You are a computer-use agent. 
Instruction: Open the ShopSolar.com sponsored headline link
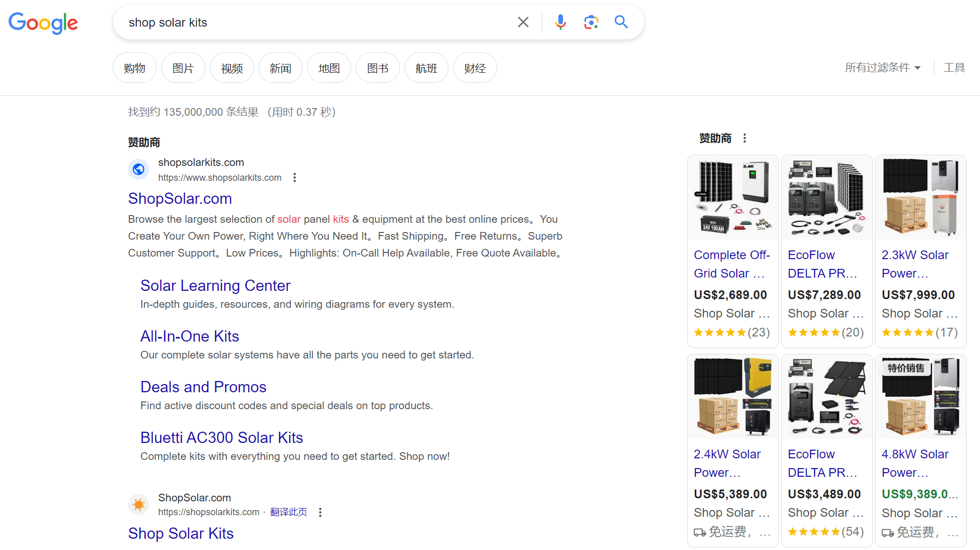coord(180,199)
